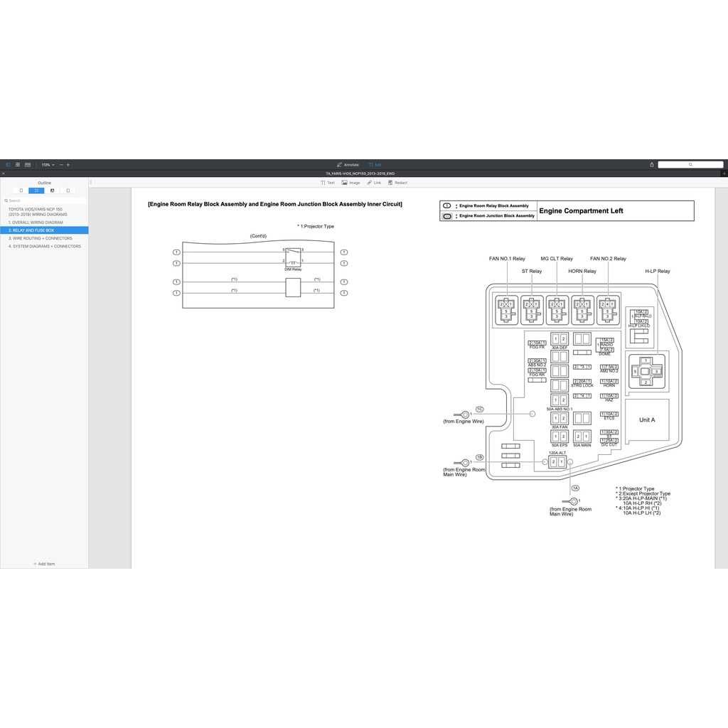Switch to Edit mode
728x728 pixels.
tap(375, 165)
